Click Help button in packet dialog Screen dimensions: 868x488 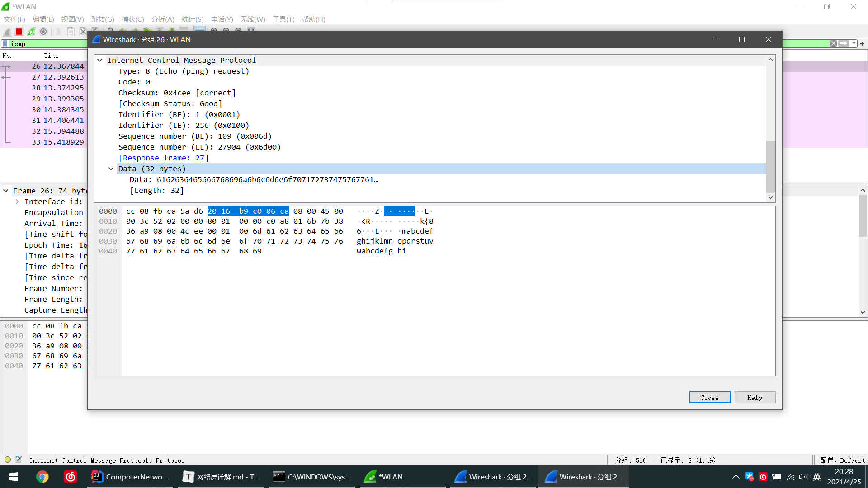755,397
